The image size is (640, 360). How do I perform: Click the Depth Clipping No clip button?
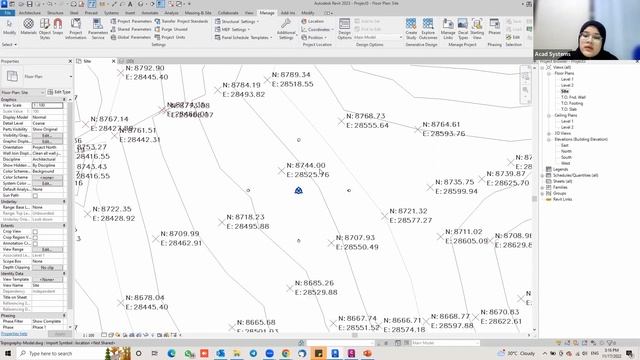47,267
